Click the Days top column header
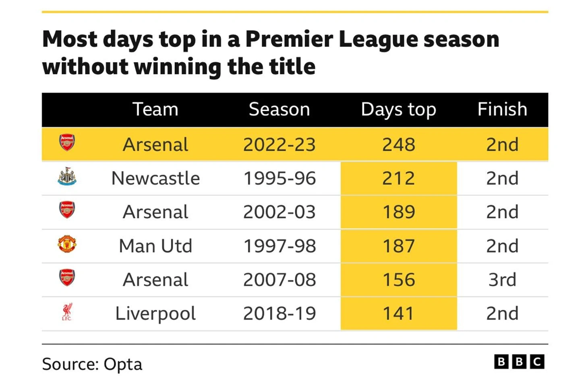Viewport: 588px width, 377px height. pyautogui.click(x=398, y=110)
